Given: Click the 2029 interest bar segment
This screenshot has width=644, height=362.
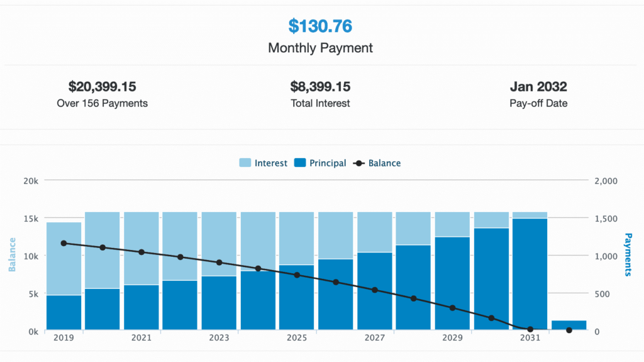Looking at the screenshot, I should [x=452, y=225].
